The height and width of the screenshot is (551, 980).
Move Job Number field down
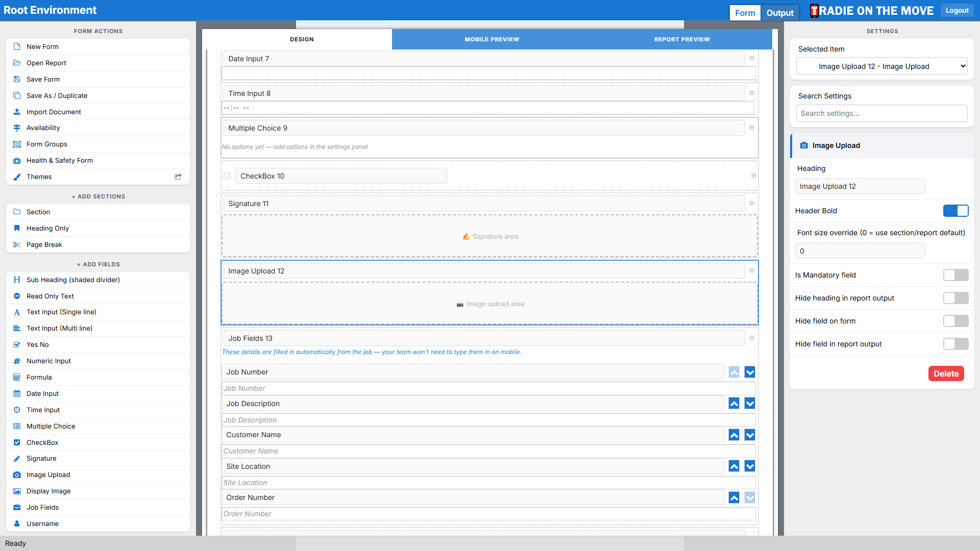point(750,372)
